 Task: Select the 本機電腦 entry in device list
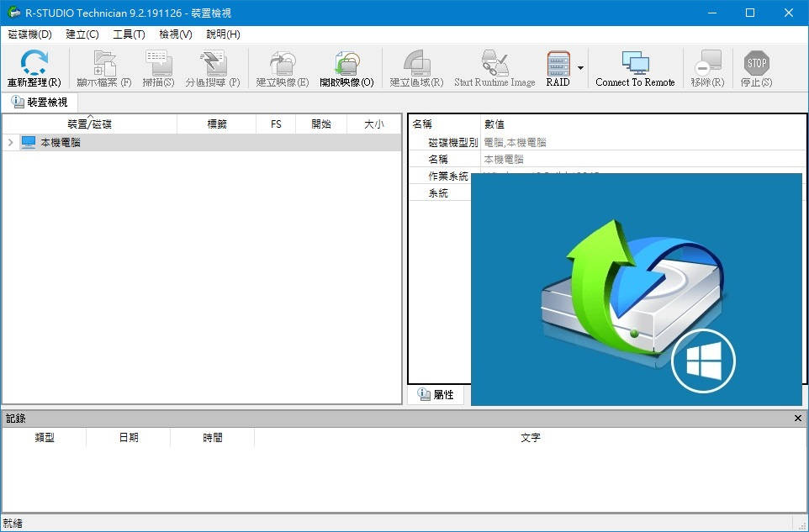(61, 142)
